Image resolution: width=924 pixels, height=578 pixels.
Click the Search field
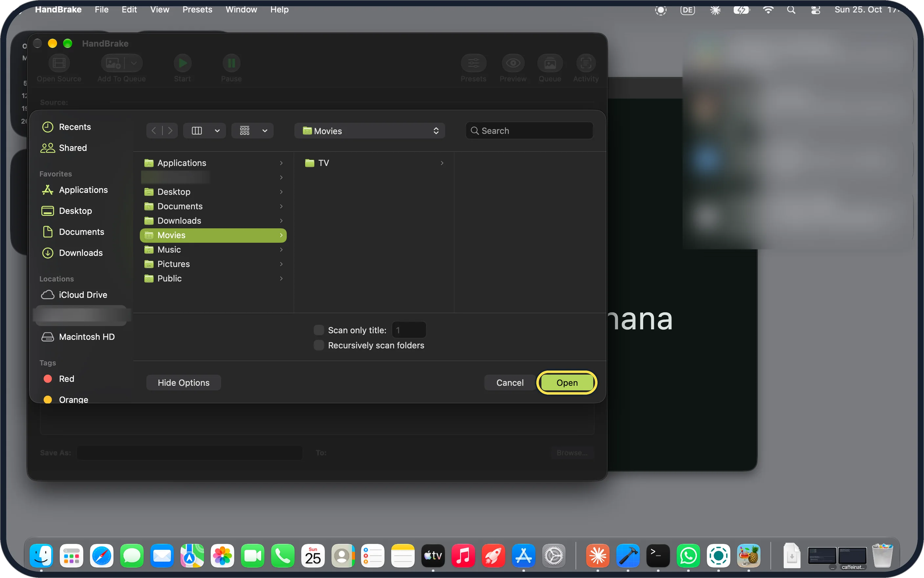[x=530, y=131]
